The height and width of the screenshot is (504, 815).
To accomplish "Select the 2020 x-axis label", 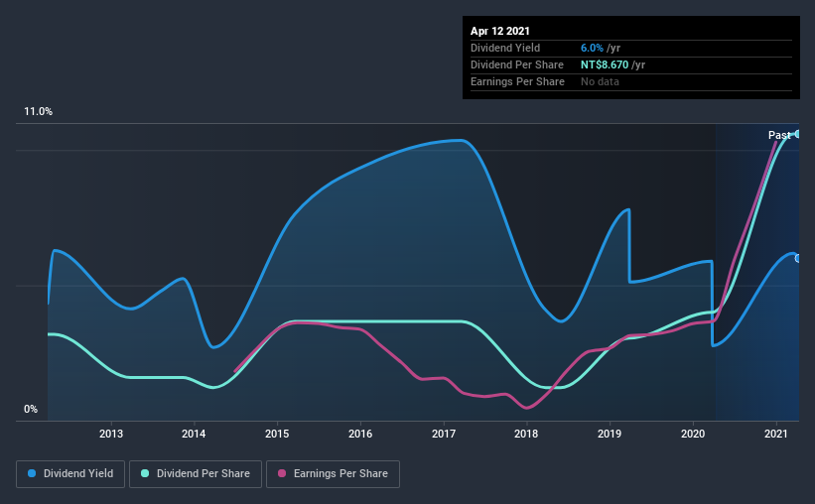I will [693, 434].
